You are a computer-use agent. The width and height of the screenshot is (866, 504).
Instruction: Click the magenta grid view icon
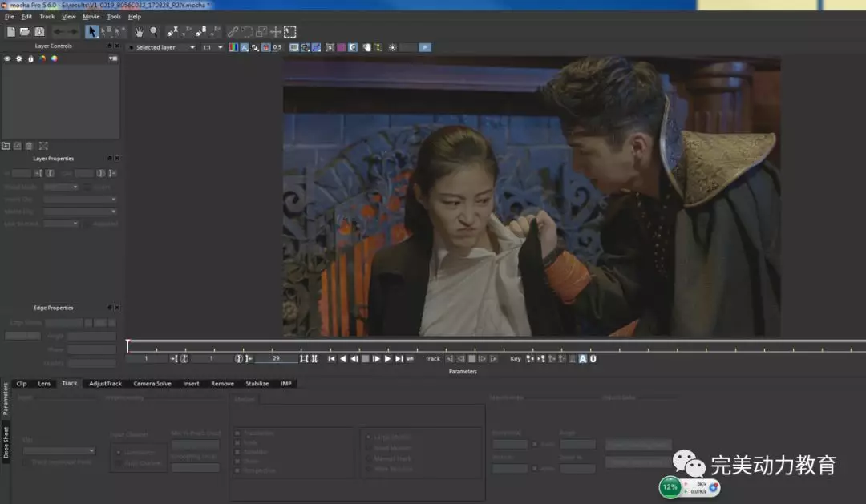342,47
